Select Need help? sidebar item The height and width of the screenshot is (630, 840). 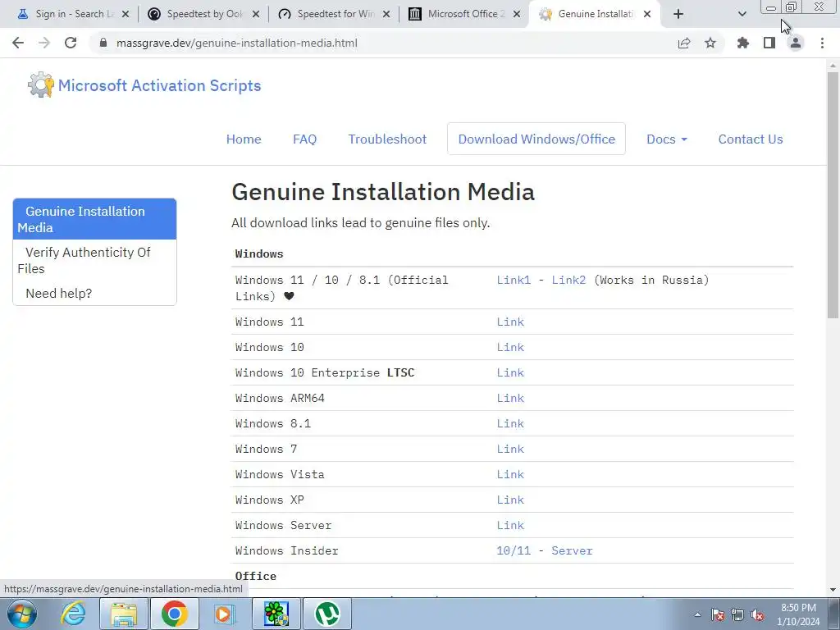pyautogui.click(x=94, y=293)
